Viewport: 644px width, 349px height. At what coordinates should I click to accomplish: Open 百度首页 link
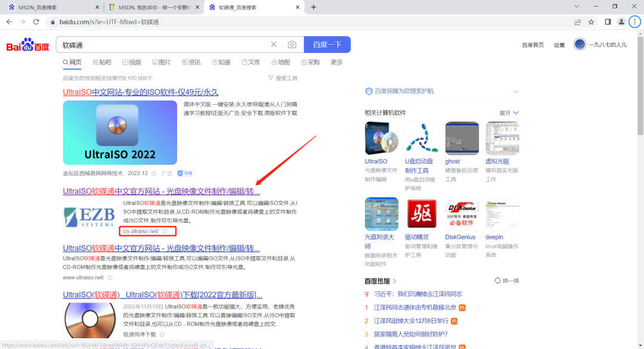click(532, 45)
